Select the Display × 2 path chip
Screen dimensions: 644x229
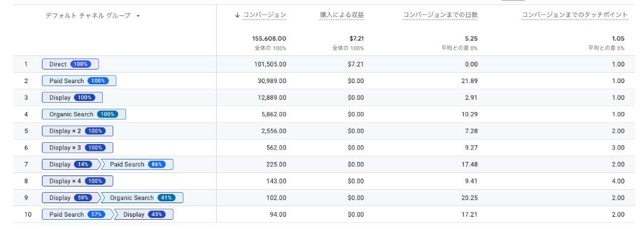point(77,131)
